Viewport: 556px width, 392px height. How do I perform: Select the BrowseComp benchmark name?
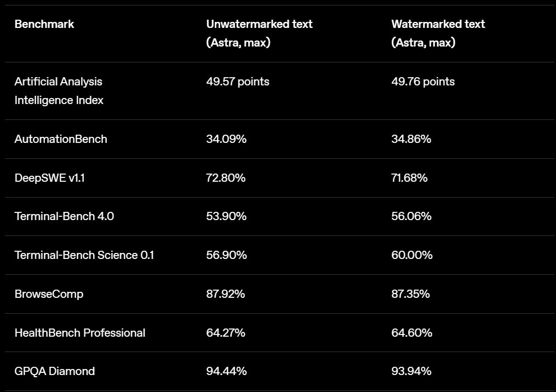pyautogui.click(x=49, y=294)
